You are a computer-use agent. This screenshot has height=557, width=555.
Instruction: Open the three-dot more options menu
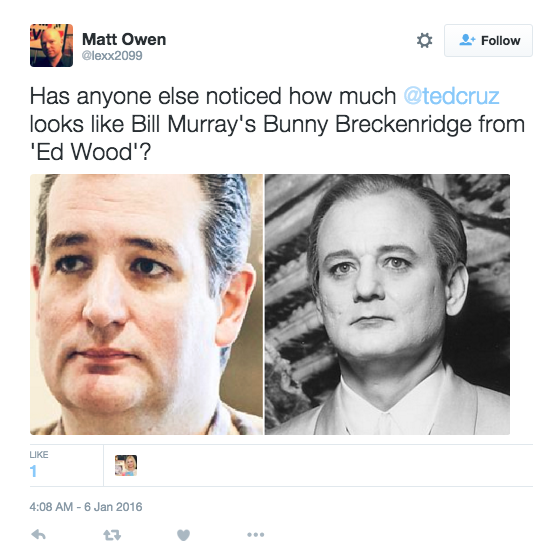tap(255, 534)
